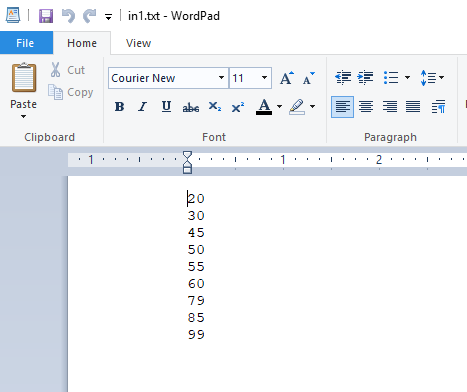Switch to the View ribbon tab
This screenshot has width=467, height=392.
coord(138,43)
